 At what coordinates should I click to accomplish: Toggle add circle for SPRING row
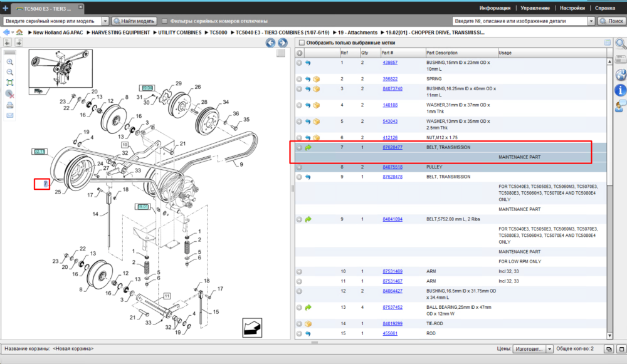pyautogui.click(x=299, y=79)
